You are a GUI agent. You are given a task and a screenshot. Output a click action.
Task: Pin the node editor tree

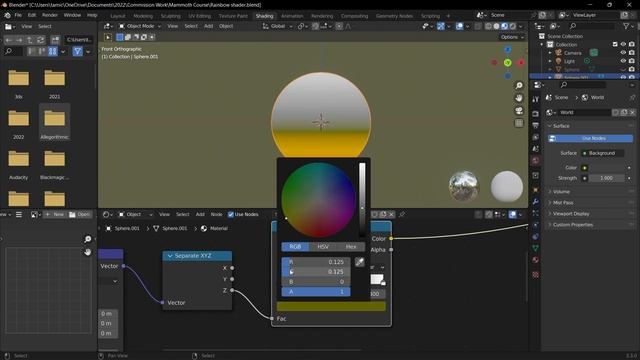click(x=402, y=214)
